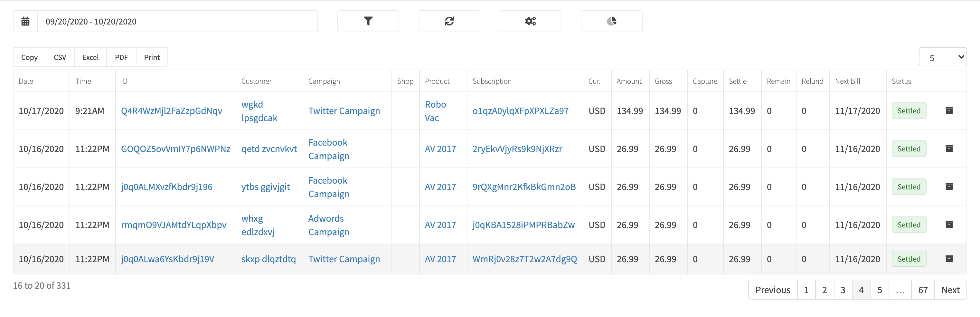Open the Robo Vac product link

click(435, 111)
